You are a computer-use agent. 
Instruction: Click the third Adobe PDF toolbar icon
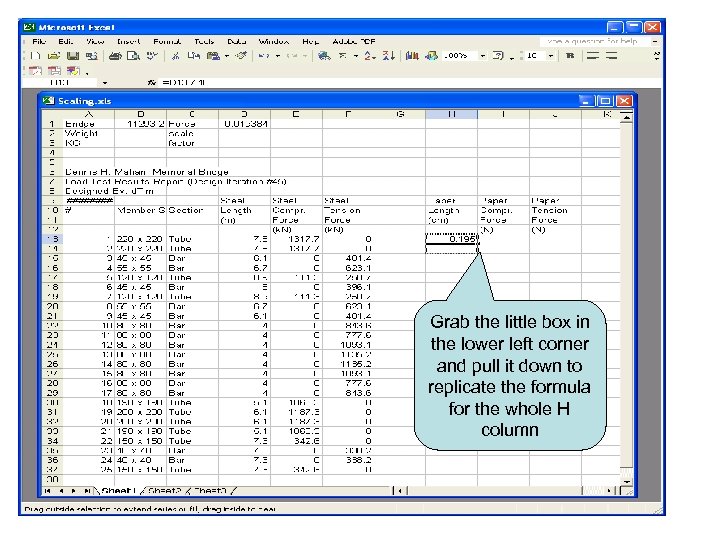tap(73, 71)
